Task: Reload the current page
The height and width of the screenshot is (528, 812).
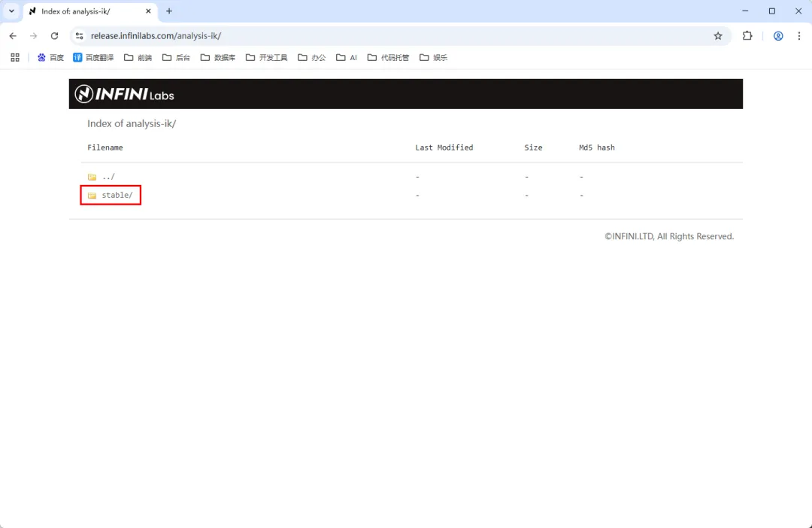Action: point(54,36)
